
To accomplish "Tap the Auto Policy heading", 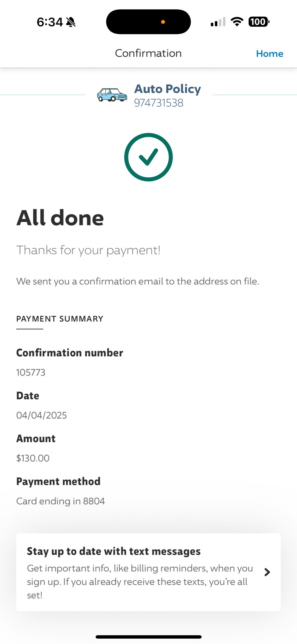I will 168,89.
